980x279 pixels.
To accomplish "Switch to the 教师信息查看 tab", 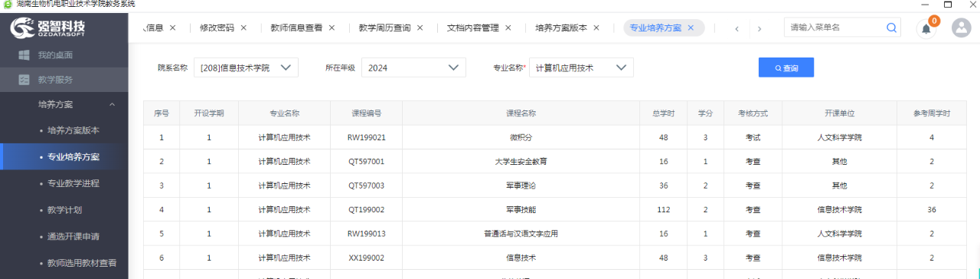I will point(296,28).
